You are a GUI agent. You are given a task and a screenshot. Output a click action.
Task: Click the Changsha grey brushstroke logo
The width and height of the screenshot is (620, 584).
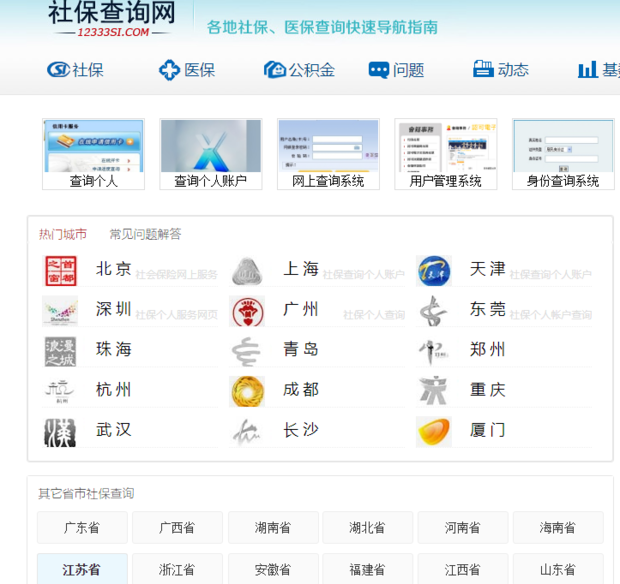[x=247, y=432]
